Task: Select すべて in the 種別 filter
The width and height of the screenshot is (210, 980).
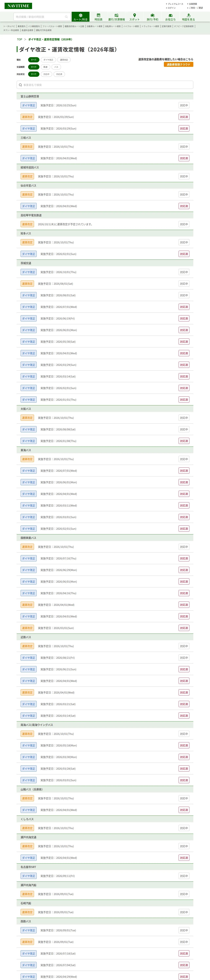Action: point(34,60)
